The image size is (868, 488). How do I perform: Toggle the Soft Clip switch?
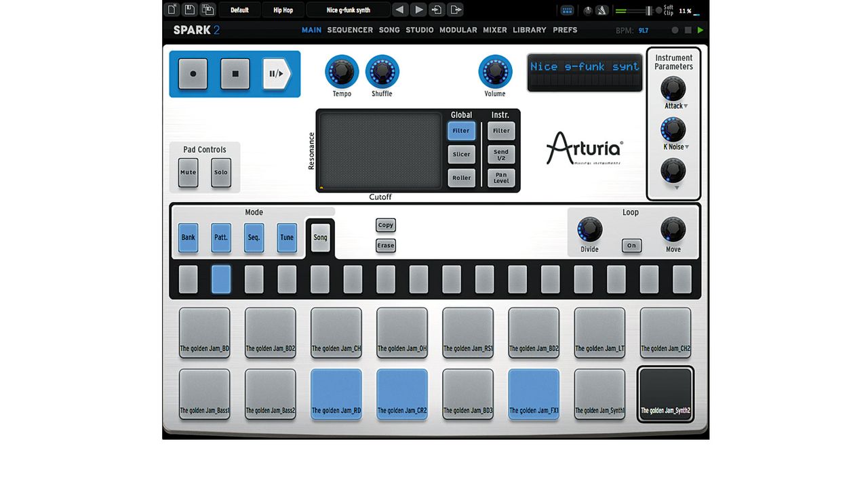pyautogui.click(x=659, y=10)
